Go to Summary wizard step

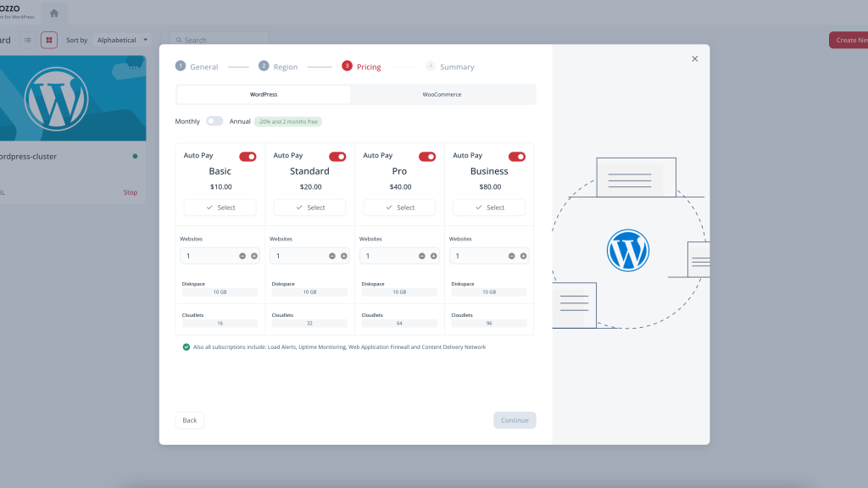450,66
